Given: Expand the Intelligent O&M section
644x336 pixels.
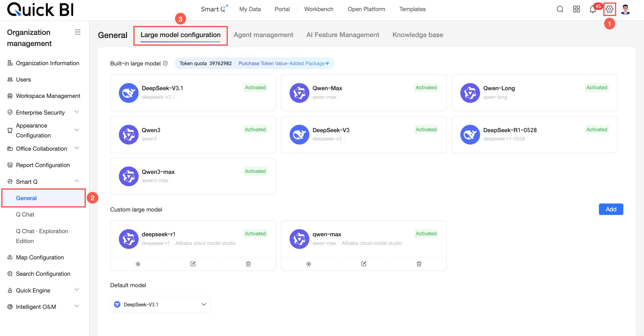Looking at the screenshot, I should [77, 306].
